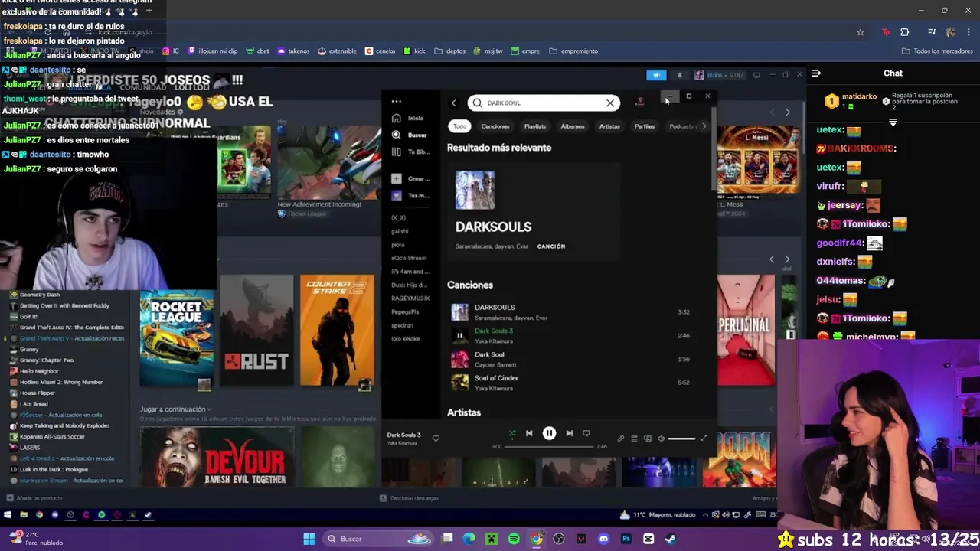Screen dimensions: 980x551
Task: Open the lyrics microphone icon
Action: tap(621, 439)
